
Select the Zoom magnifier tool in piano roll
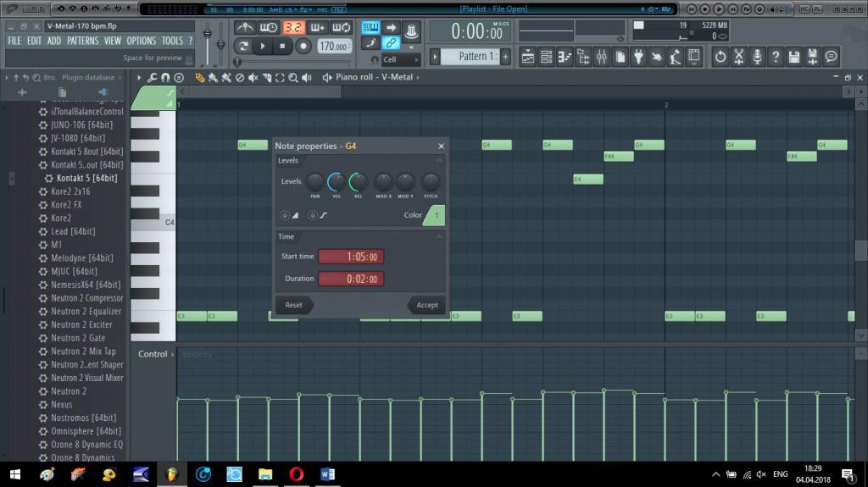click(292, 77)
